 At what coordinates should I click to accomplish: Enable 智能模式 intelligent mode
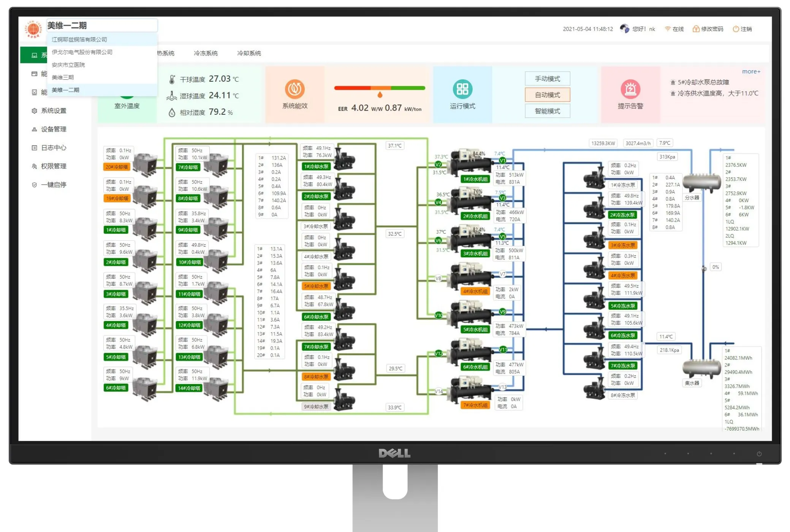tap(547, 111)
